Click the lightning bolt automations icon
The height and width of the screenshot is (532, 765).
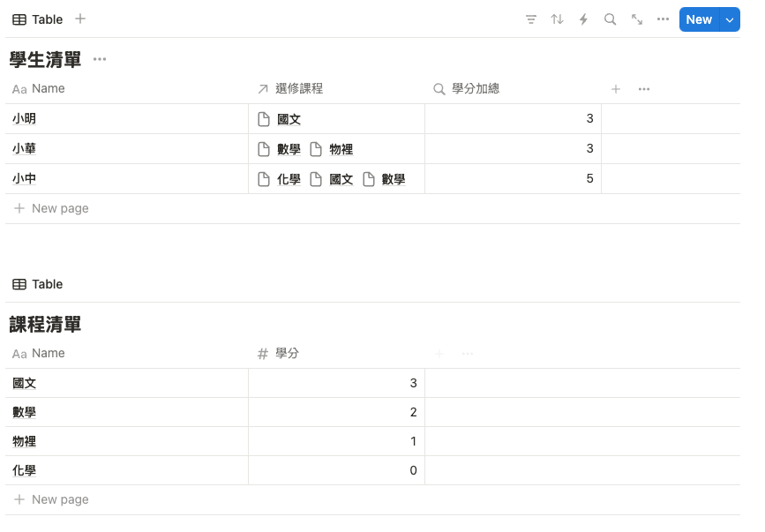(583, 19)
